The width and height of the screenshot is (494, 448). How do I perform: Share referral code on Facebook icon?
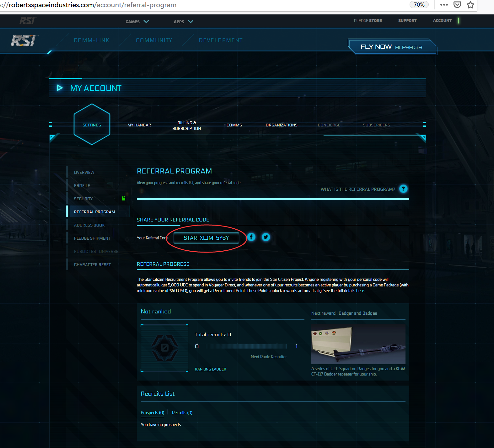coord(251,237)
